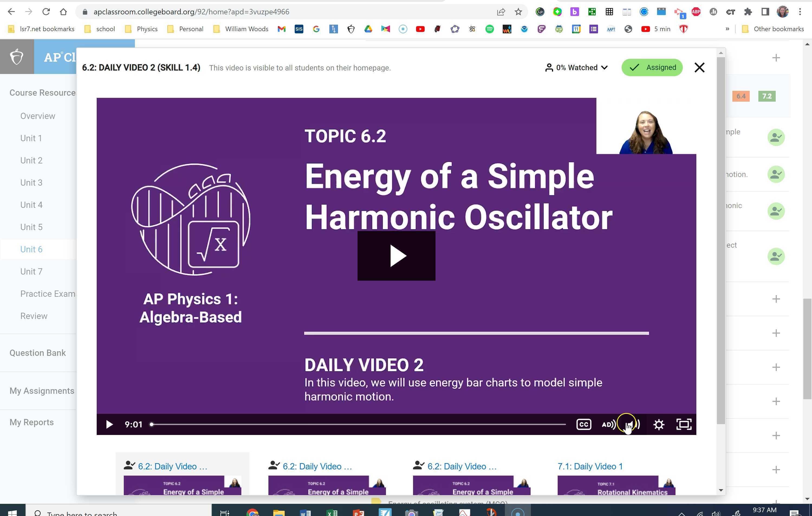The image size is (812, 516).
Task: Click the page's vertical scrollbar
Action: 807,349
